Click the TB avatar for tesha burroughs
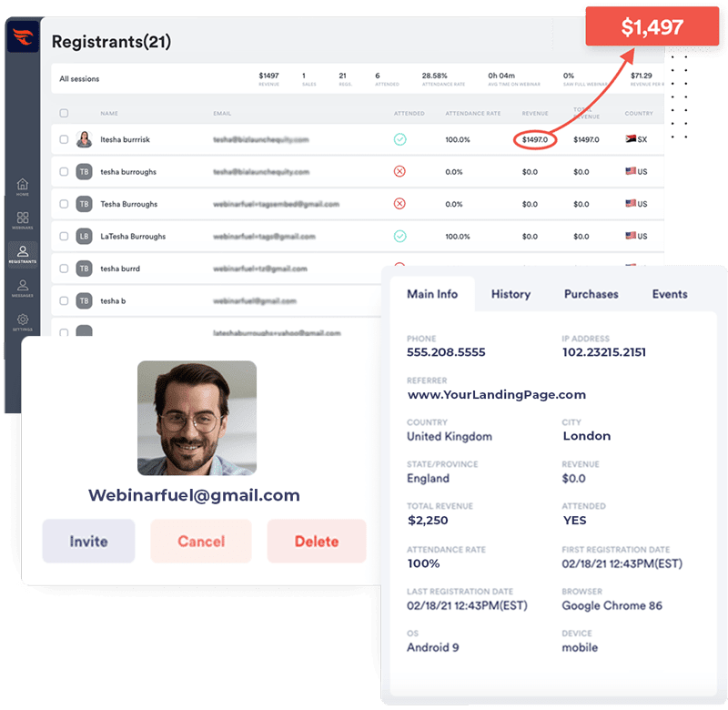This screenshot has width=728, height=710. pyautogui.click(x=84, y=172)
